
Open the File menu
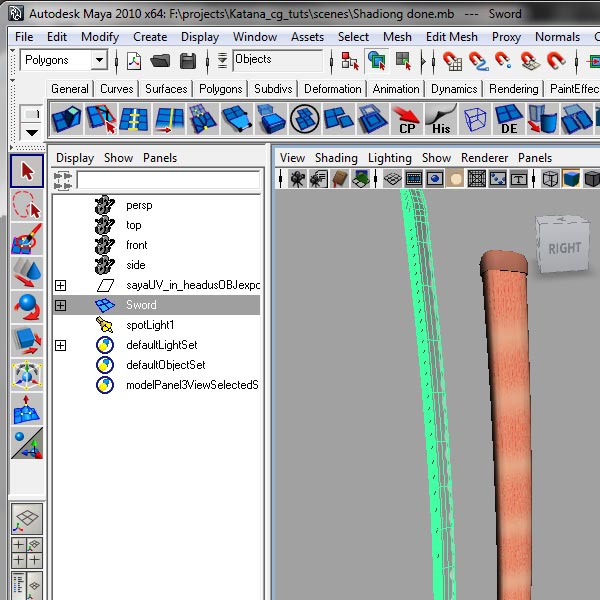pos(24,37)
